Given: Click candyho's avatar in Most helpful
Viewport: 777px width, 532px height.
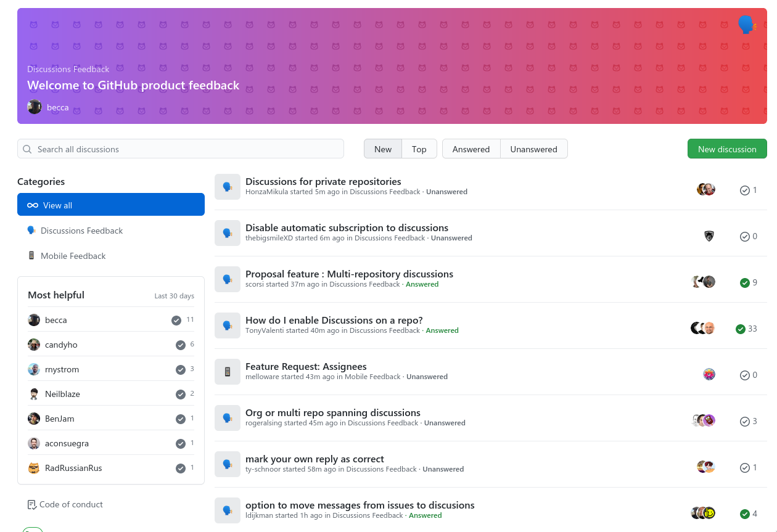Looking at the screenshot, I should (x=34, y=345).
